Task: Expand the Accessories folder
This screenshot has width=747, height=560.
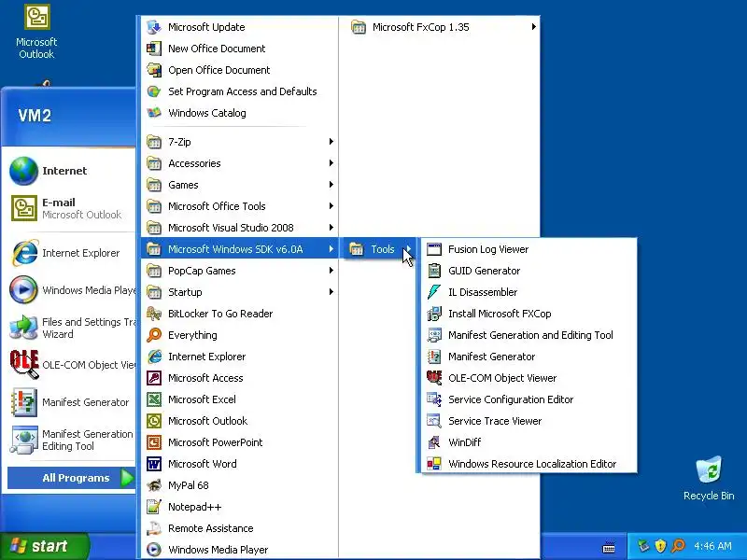Action: click(240, 162)
